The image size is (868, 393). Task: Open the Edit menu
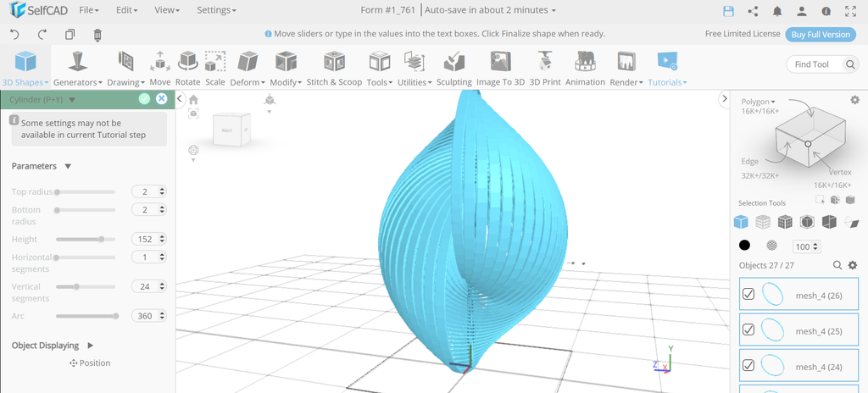[x=127, y=10]
